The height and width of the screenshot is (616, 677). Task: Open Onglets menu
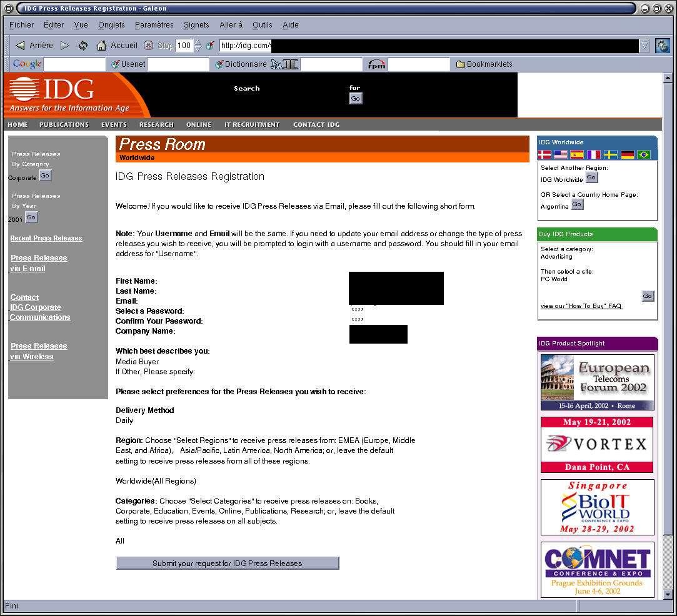tap(111, 25)
